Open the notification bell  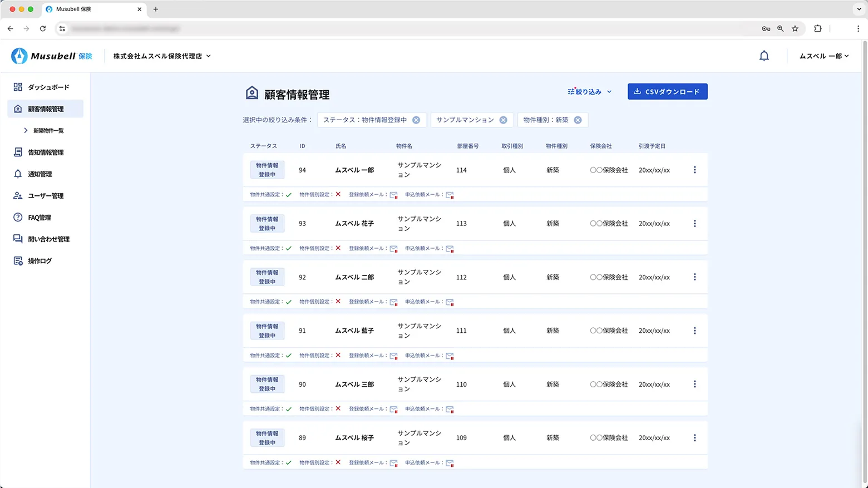[x=764, y=56]
